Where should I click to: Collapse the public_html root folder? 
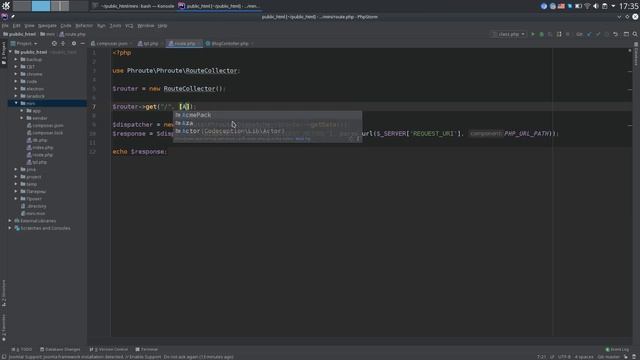[11, 52]
